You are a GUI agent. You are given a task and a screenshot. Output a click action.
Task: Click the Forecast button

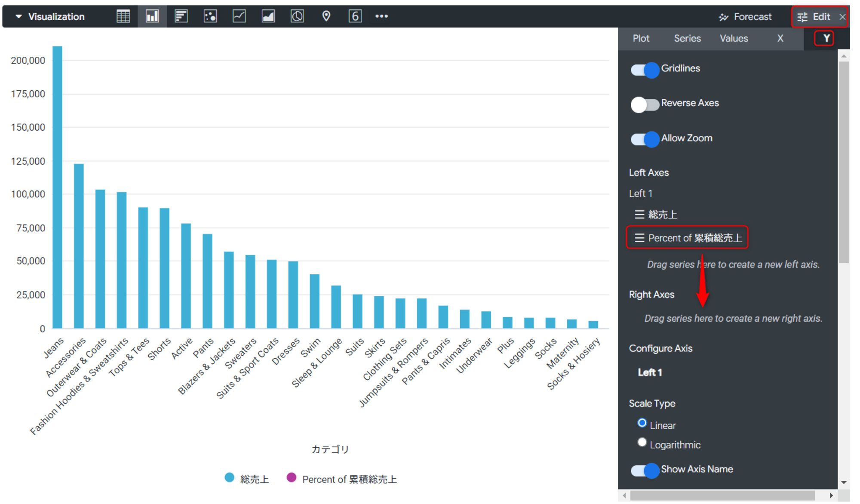(745, 17)
